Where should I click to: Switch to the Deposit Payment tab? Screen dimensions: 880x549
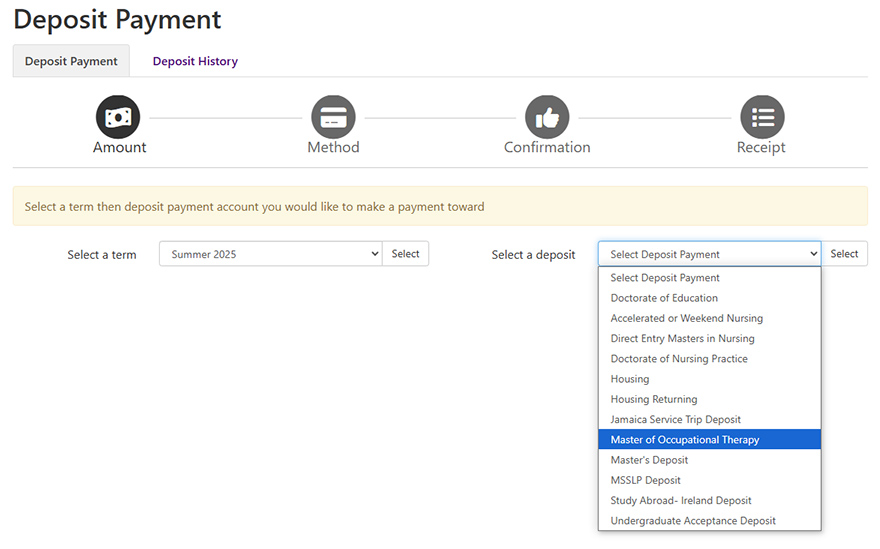click(71, 61)
